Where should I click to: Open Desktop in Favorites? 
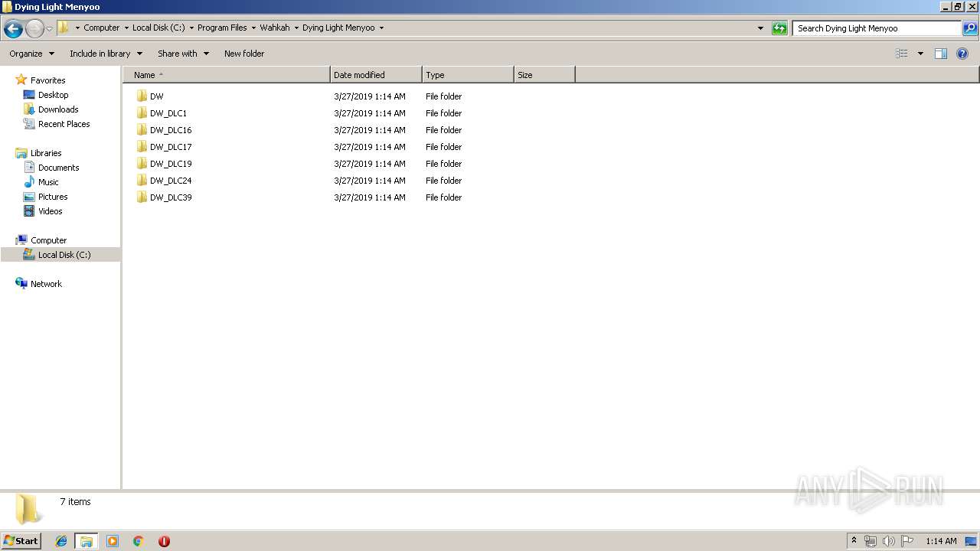pyautogui.click(x=54, y=95)
